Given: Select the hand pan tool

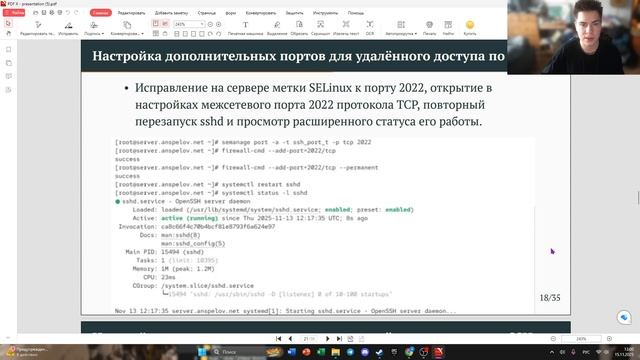Looking at the screenshot, I should 8,33.
